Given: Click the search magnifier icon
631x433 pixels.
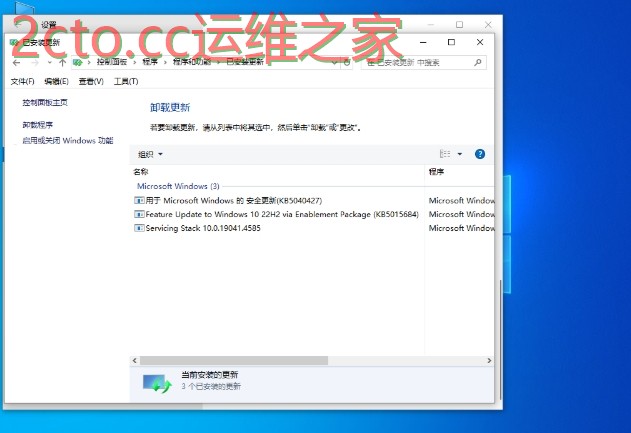Looking at the screenshot, I should 478,62.
